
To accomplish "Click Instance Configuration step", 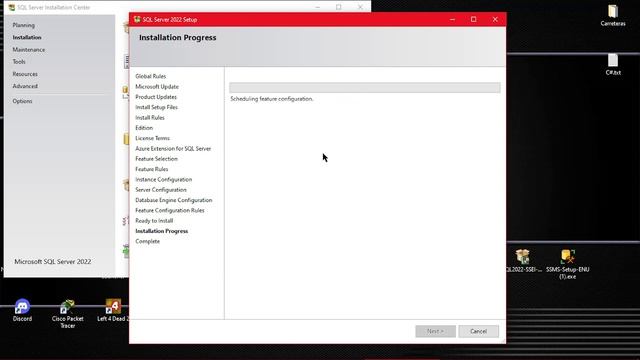I will click(x=164, y=180).
